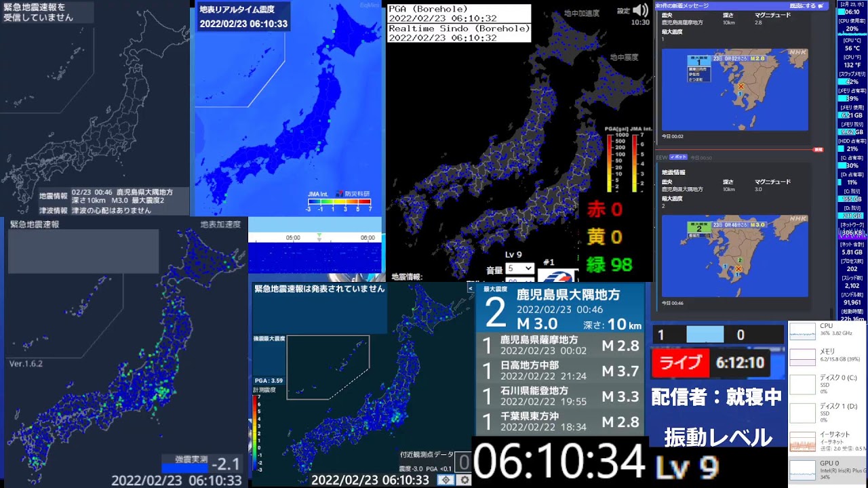Screen dimensions: 868x488
Task: Click the 設定 settings label
Action: click(x=623, y=11)
